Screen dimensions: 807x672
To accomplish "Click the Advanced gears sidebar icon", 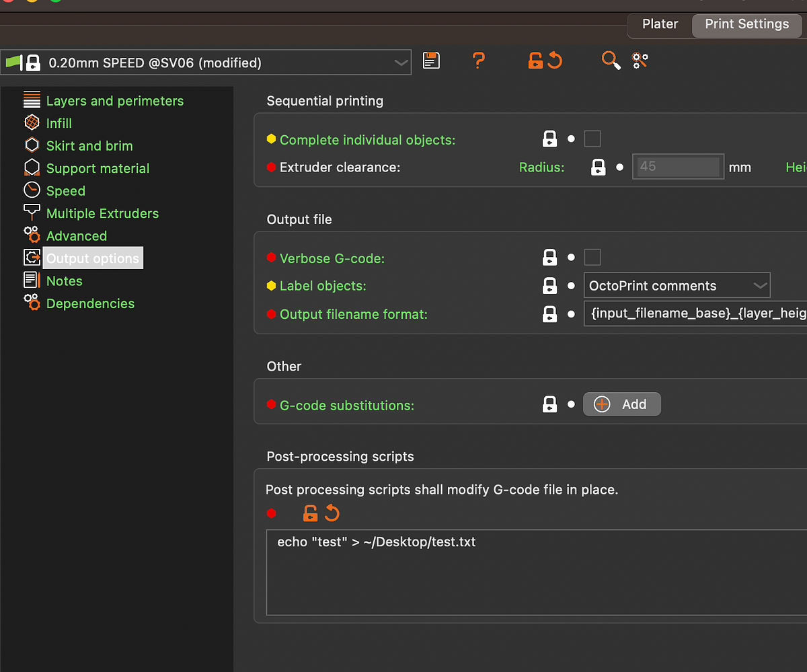I will [x=32, y=235].
